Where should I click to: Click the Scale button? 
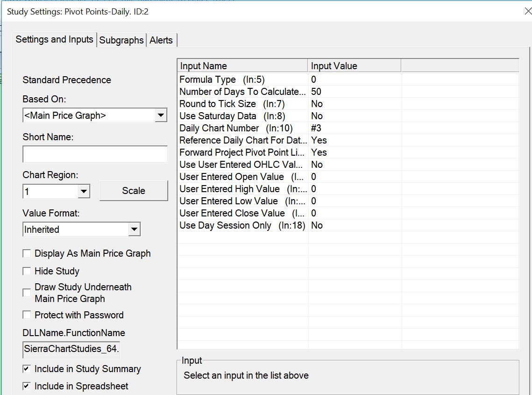pyautogui.click(x=134, y=191)
